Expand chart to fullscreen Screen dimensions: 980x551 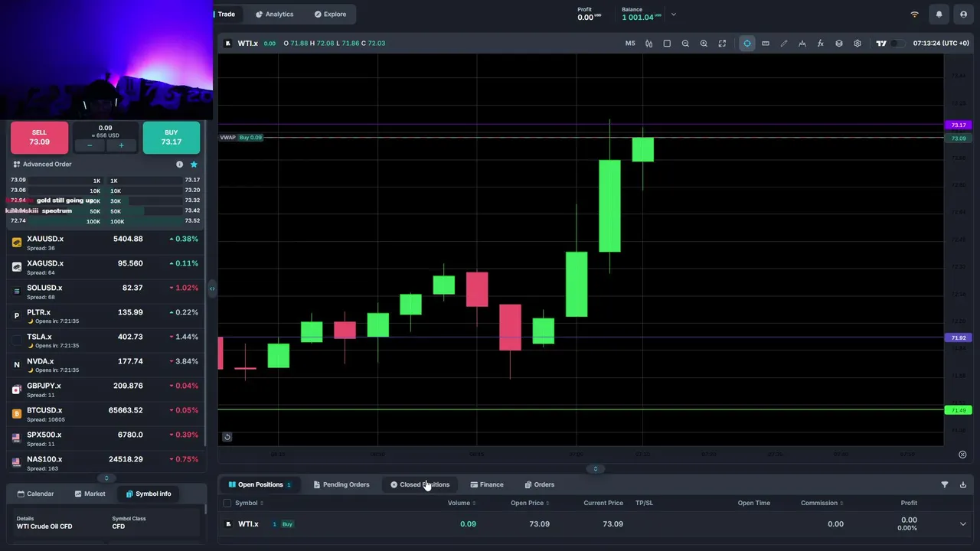point(722,44)
